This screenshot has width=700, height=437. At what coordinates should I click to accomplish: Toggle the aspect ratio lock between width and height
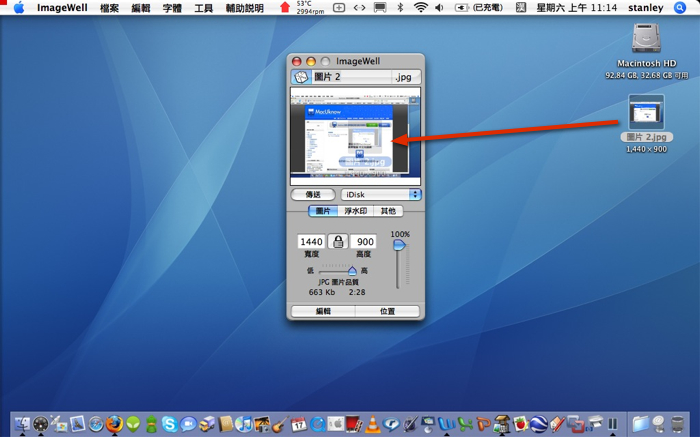[x=338, y=241]
